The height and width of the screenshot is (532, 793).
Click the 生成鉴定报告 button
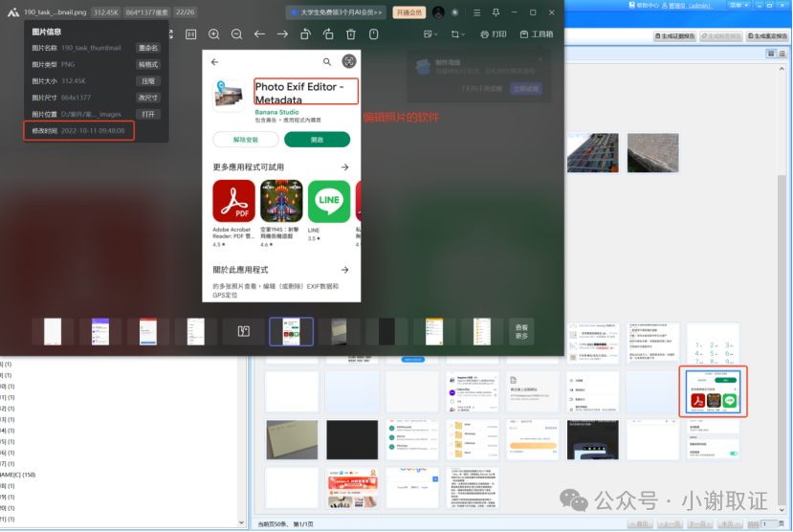click(x=767, y=36)
